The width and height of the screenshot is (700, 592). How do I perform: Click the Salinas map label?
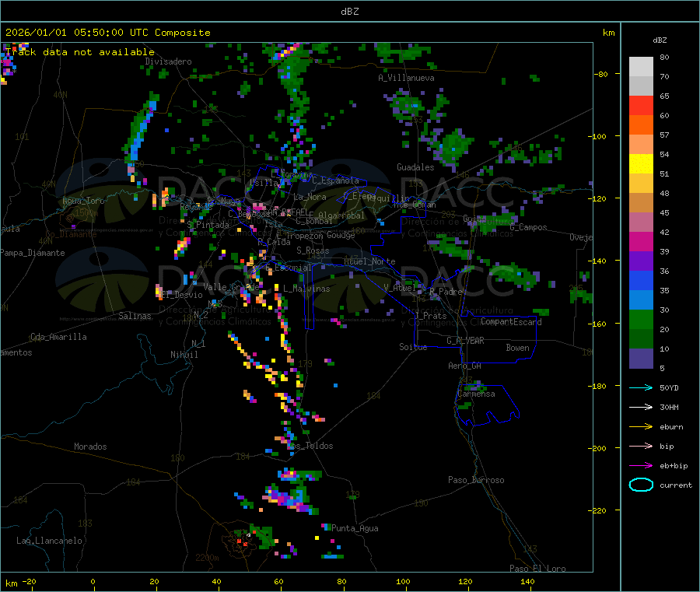pyautogui.click(x=135, y=316)
